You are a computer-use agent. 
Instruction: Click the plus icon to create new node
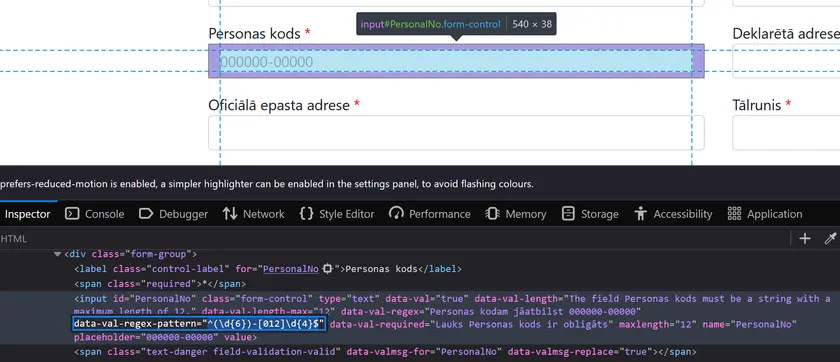click(x=805, y=239)
